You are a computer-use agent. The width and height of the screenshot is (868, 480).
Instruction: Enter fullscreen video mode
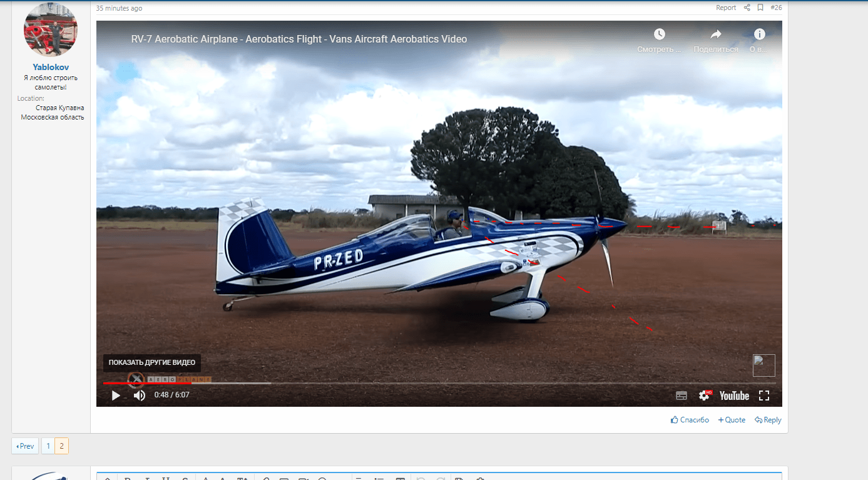[763, 396]
